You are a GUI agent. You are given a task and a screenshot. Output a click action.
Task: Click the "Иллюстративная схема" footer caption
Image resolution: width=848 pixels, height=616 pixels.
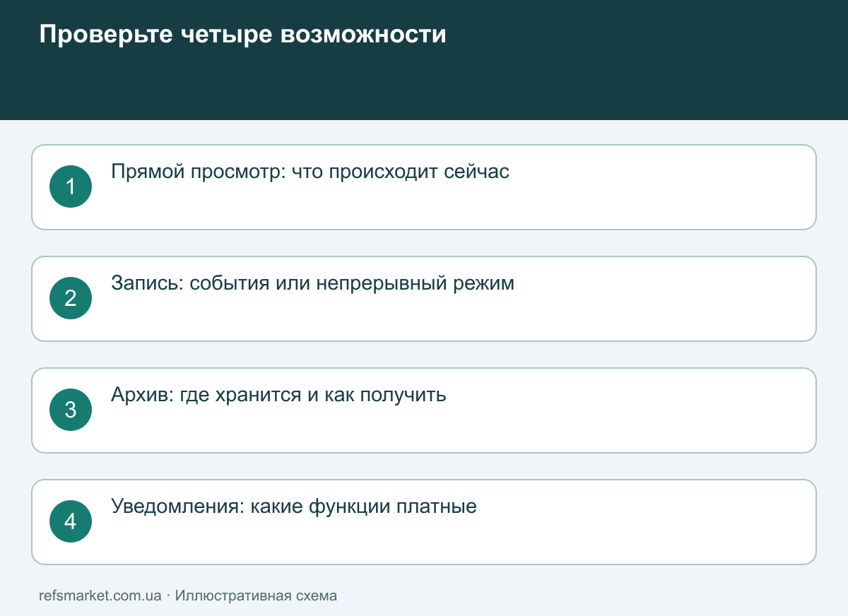point(256,596)
